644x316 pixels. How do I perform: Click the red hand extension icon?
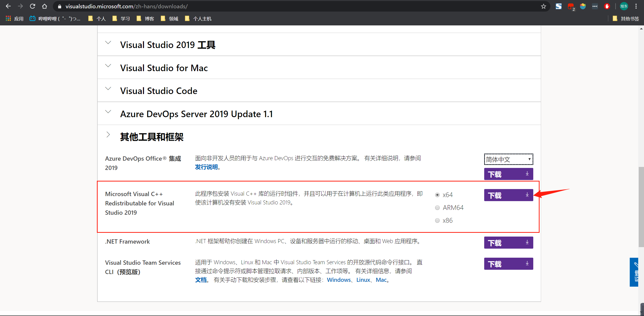[x=607, y=6]
